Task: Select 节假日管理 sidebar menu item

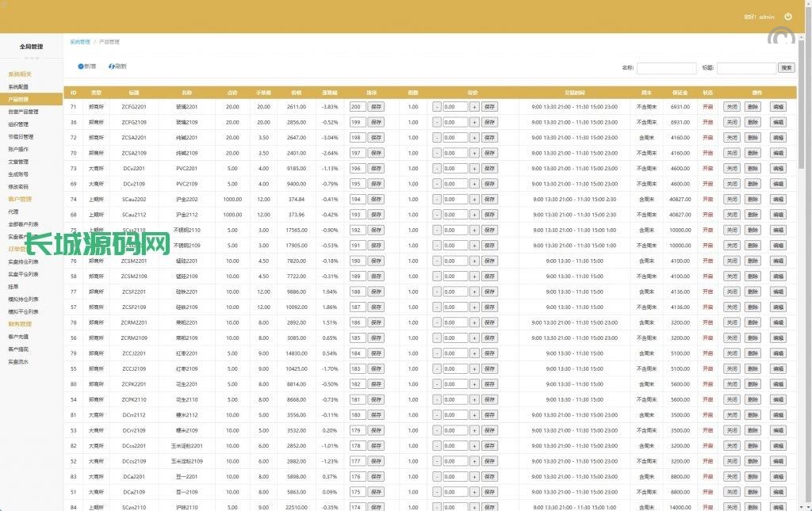Action: (x=21, y=137)
